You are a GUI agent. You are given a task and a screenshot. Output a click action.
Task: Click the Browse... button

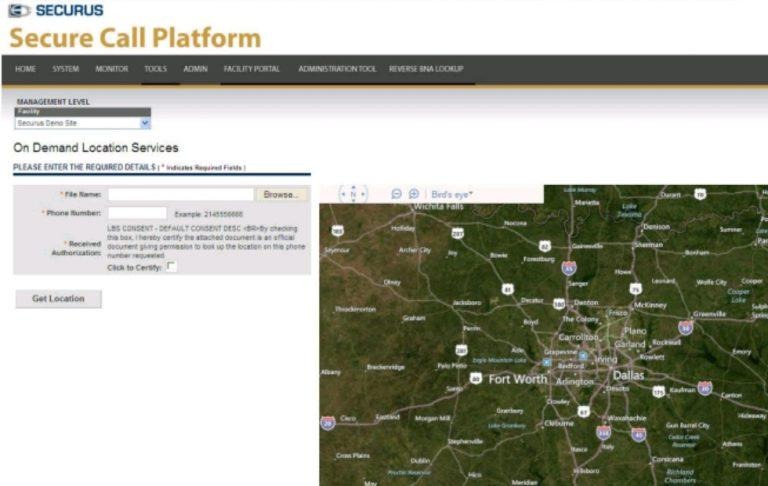coord(281,194)
